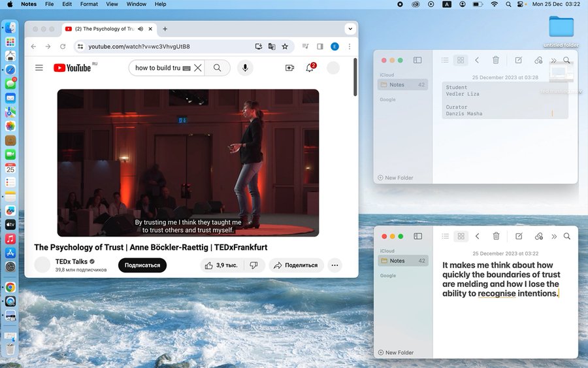Toggle sidebar in lower Notes window
Viewport: 588px width, 368px height.
(x=417, y=236)
